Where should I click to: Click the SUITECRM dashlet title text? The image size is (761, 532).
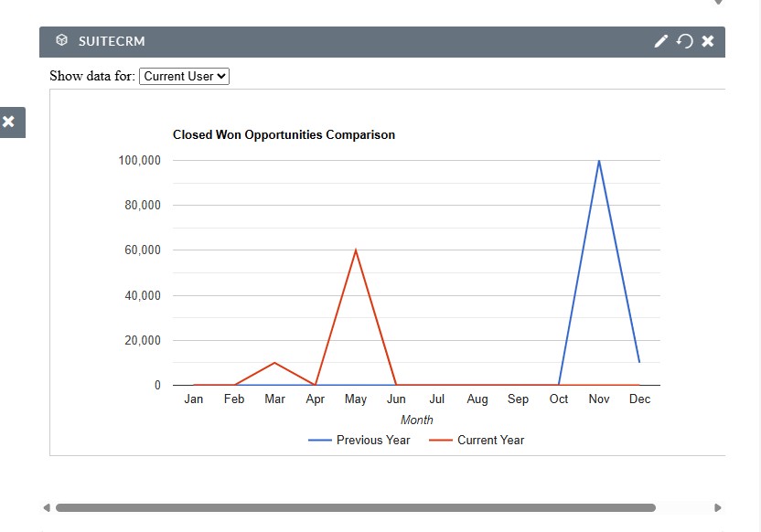[112, 41]
